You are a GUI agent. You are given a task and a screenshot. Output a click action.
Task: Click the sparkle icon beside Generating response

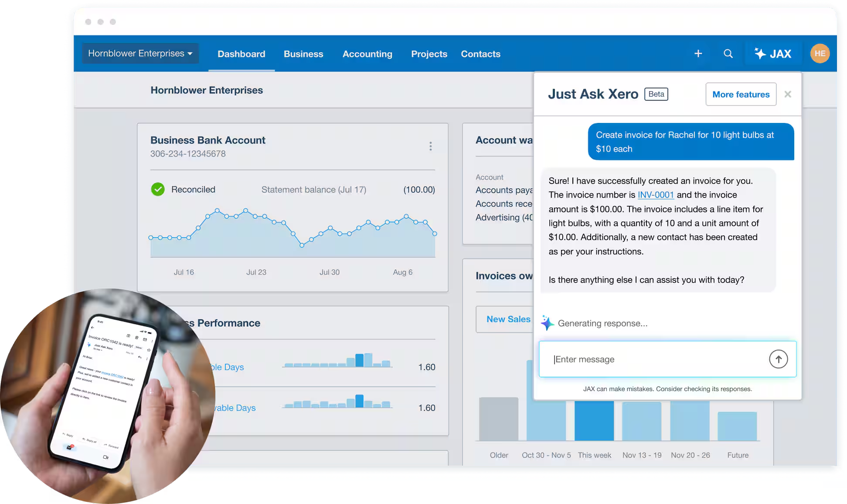click(x=547, y=323)
